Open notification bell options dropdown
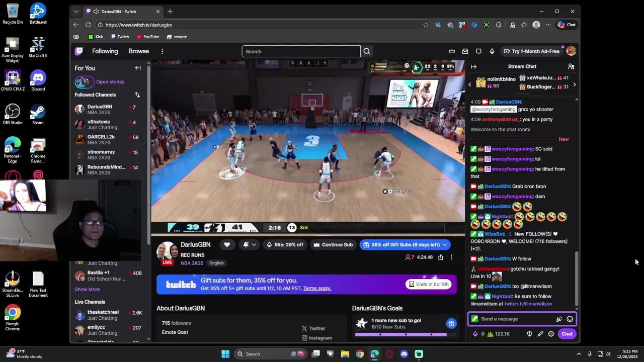Screen dimensions: 644x362 [250, 245]
